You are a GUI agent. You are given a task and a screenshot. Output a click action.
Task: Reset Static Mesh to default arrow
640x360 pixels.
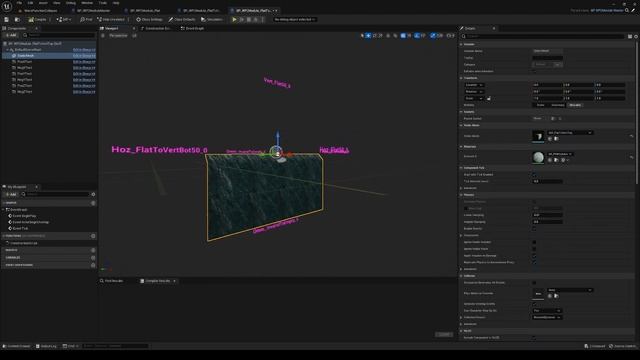[631, 136]
